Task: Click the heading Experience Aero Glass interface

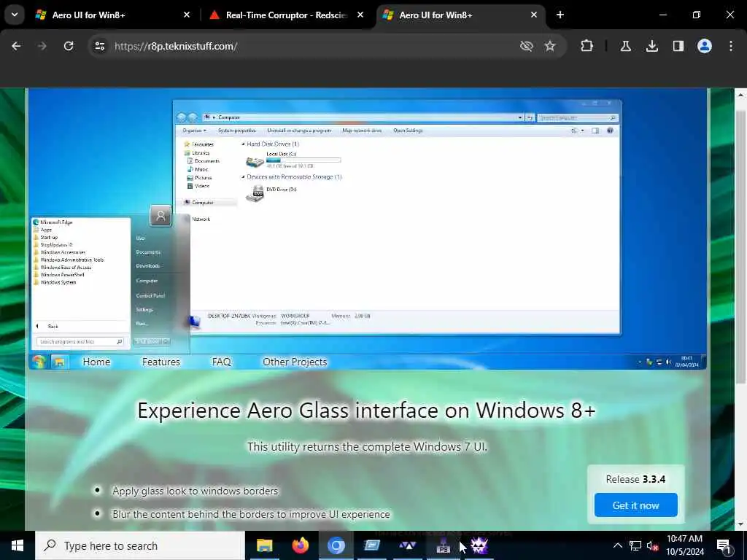Action: (x=366, y=411)
